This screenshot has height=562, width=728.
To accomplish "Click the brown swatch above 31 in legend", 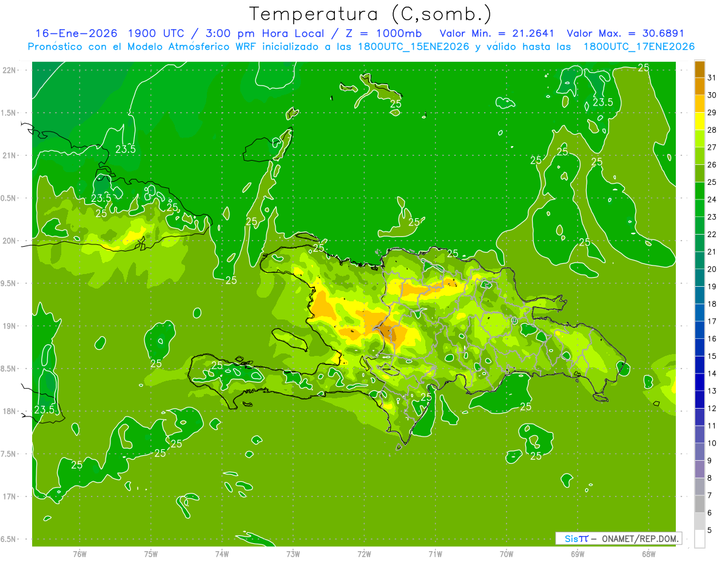I will [x=699, y=69].
